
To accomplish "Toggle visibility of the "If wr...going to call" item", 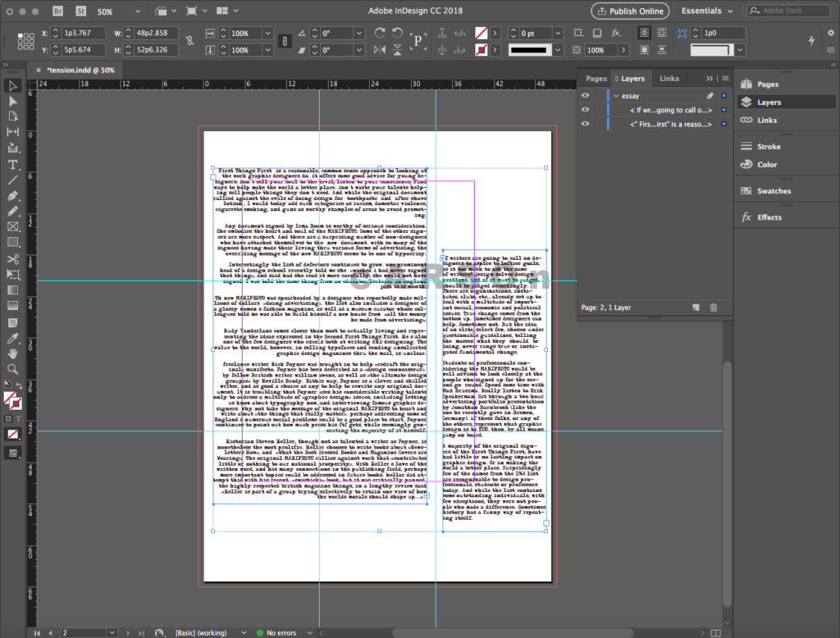I will [x=586, y=110].
